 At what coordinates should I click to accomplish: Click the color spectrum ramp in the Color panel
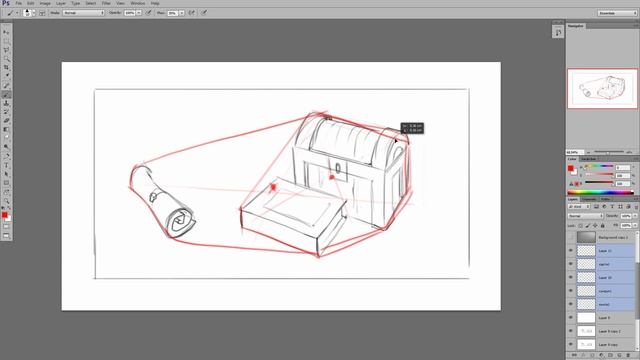click(x=600, y=193)
